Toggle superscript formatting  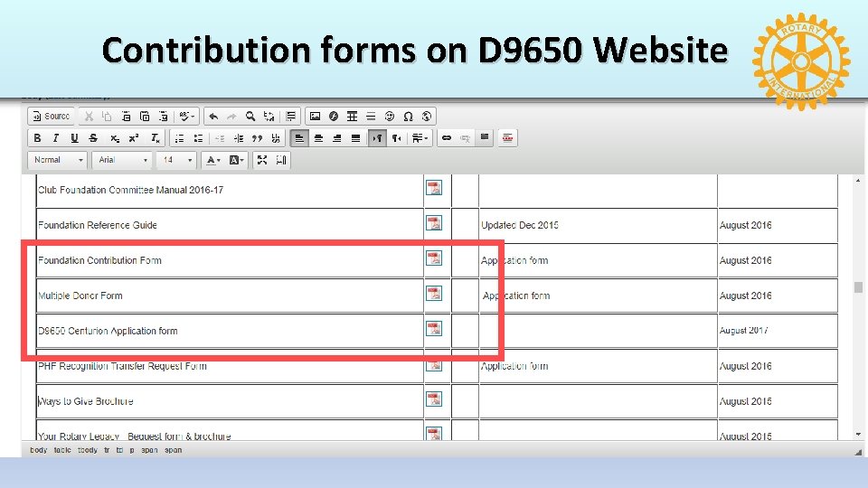tap(134, 137)
